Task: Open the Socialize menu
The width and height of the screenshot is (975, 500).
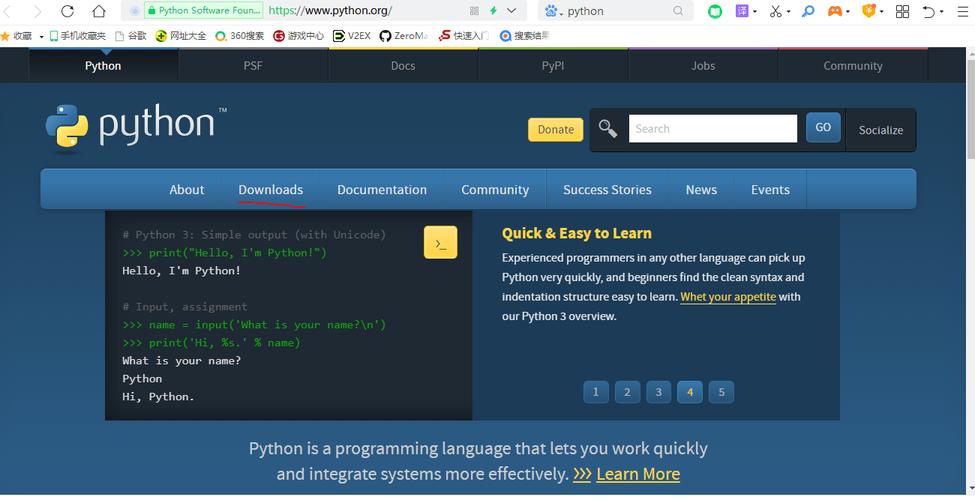Action: [x=880, y=130]
